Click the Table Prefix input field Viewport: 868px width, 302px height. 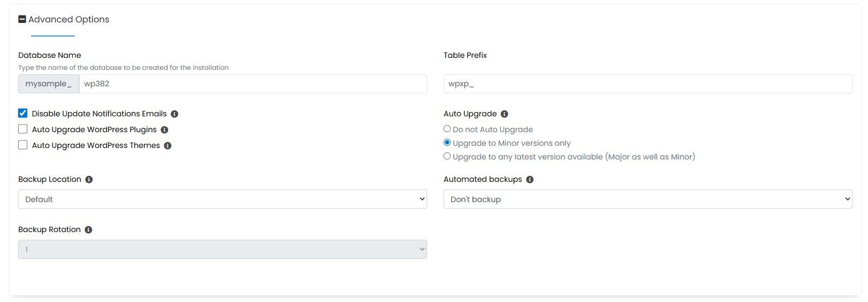point(647,84)
